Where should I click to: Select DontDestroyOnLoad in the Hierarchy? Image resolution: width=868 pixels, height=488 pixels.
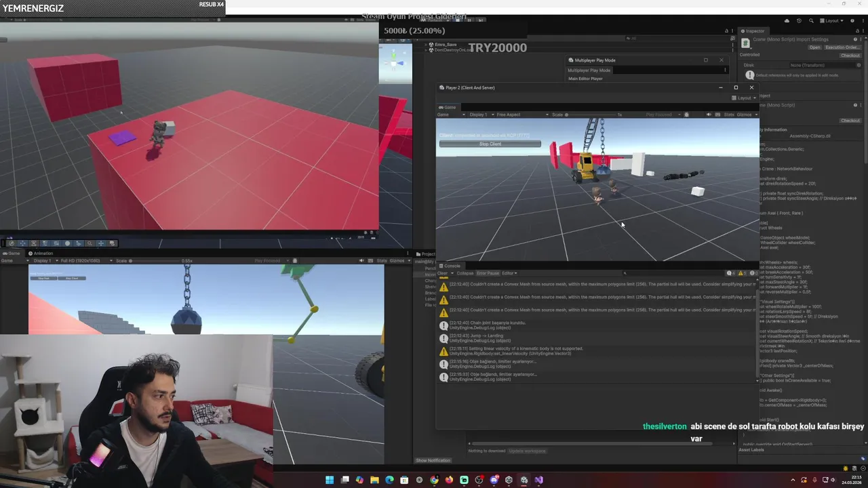(452, 49)
